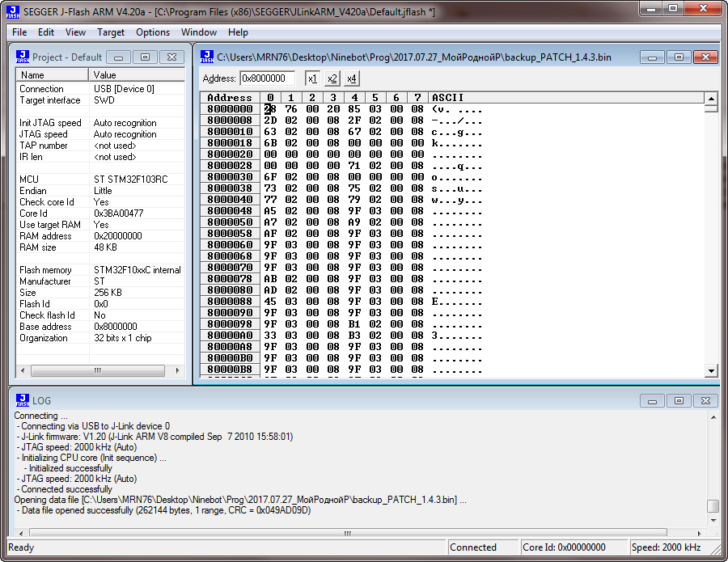The height and width of the screenshot is (562, 728).
Task: Click the data file window's J-Flash icon
Action: pyautogui.click(x=208, y=57)
